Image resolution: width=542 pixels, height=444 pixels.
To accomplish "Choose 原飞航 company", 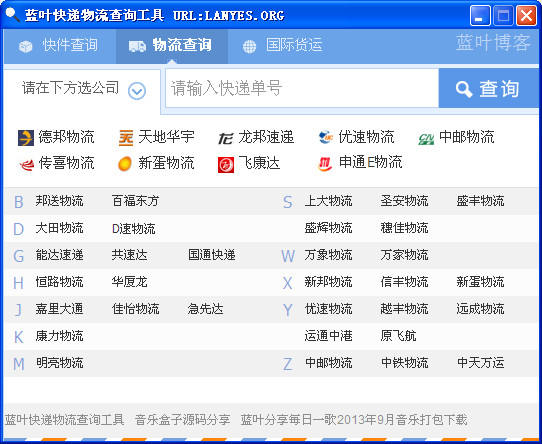I will pyautogui.click(x=398, y=336).
